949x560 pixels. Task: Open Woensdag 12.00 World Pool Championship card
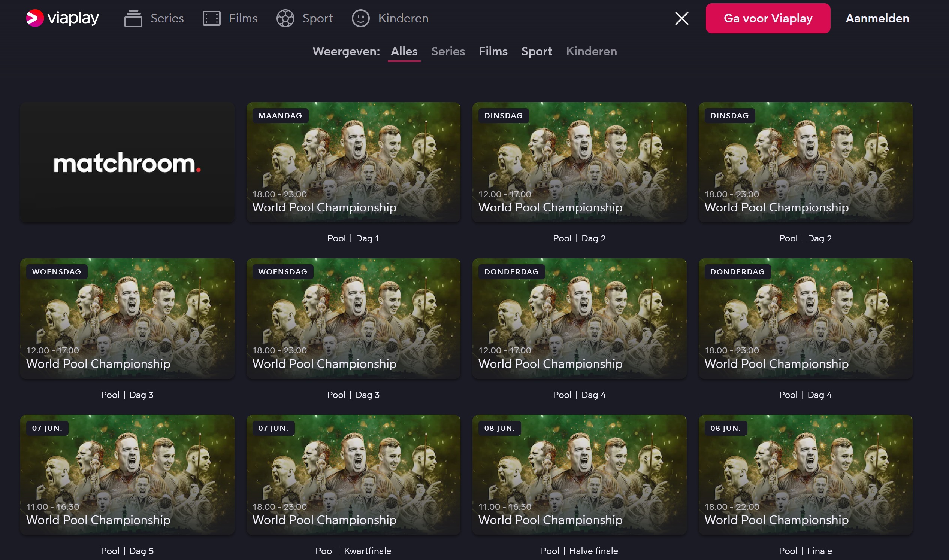click(127, 319)
